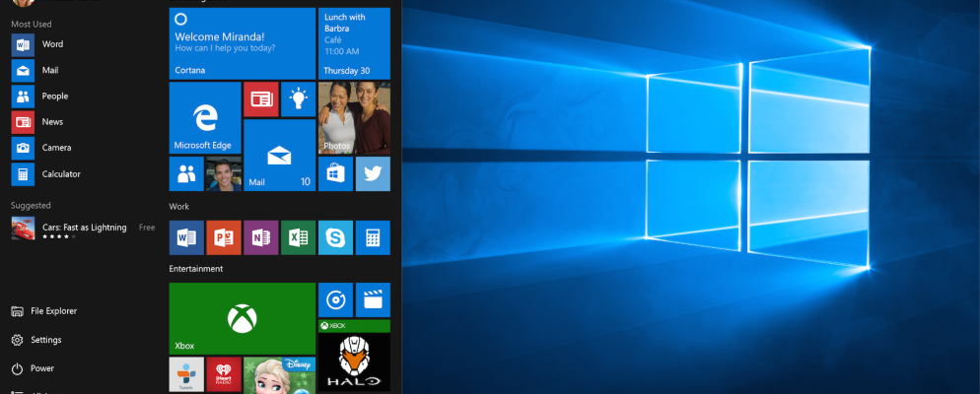
Task: Click the "Work" group heading
Action: (178, 207)
